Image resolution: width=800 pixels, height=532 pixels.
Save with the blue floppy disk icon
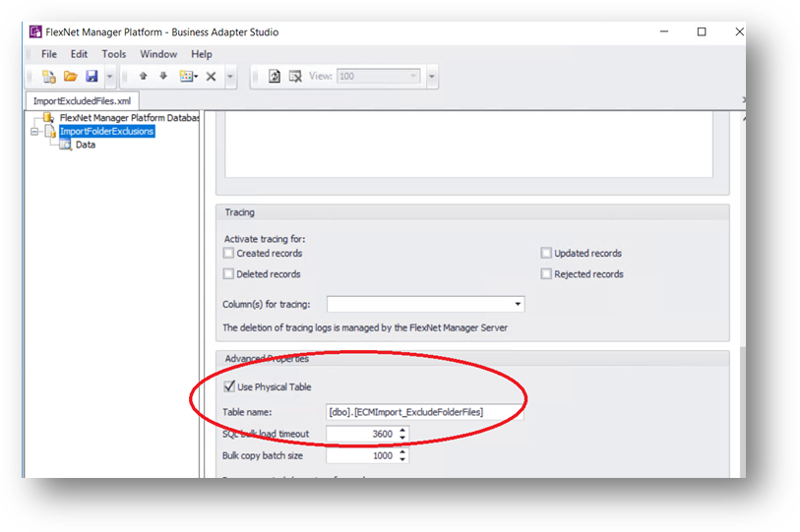pyautogui.click(x=92, y=77)
